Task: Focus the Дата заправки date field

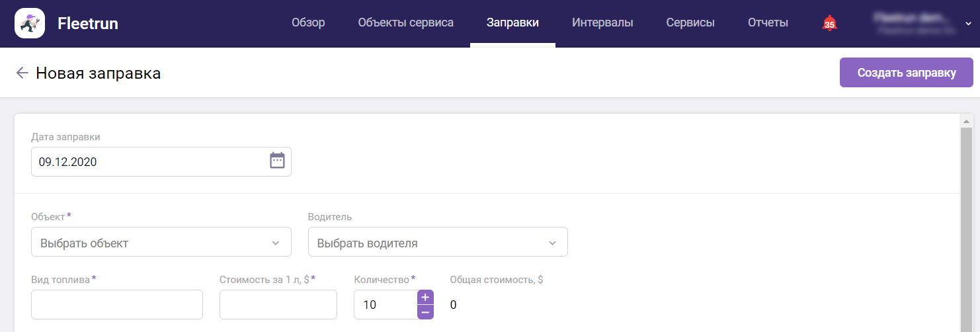Action: tap(161, 161)
